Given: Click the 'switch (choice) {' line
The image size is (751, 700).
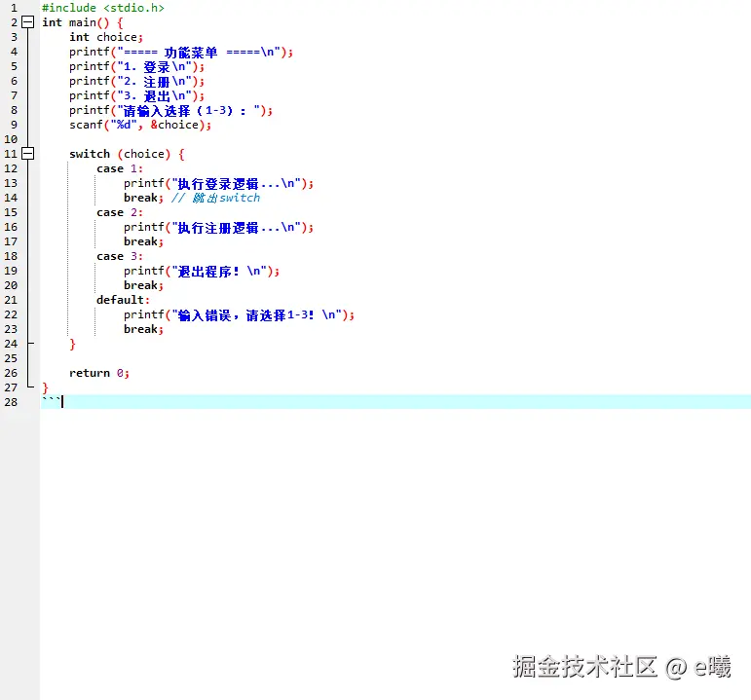Looking at the screenshot, I should [x=127, y=154].
